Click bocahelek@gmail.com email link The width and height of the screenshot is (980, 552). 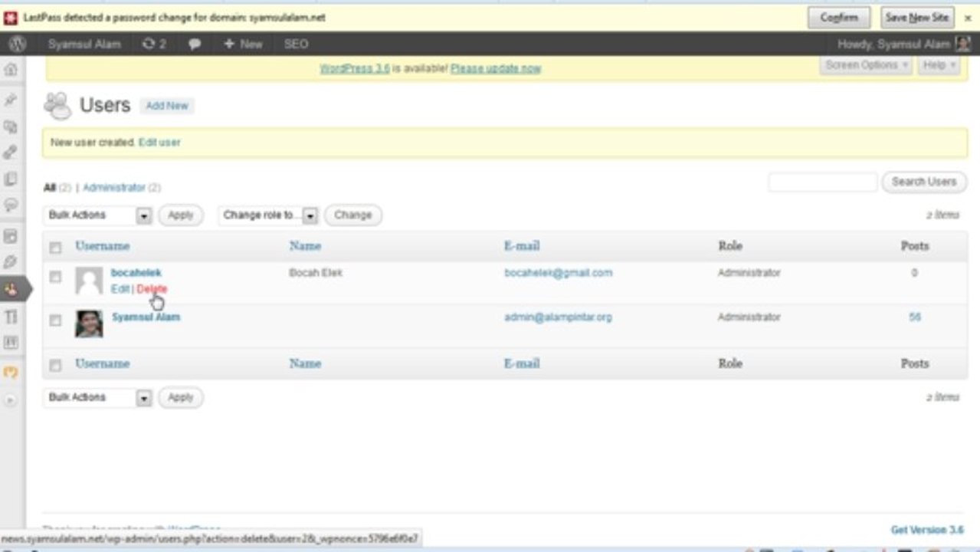click(559, 273)
